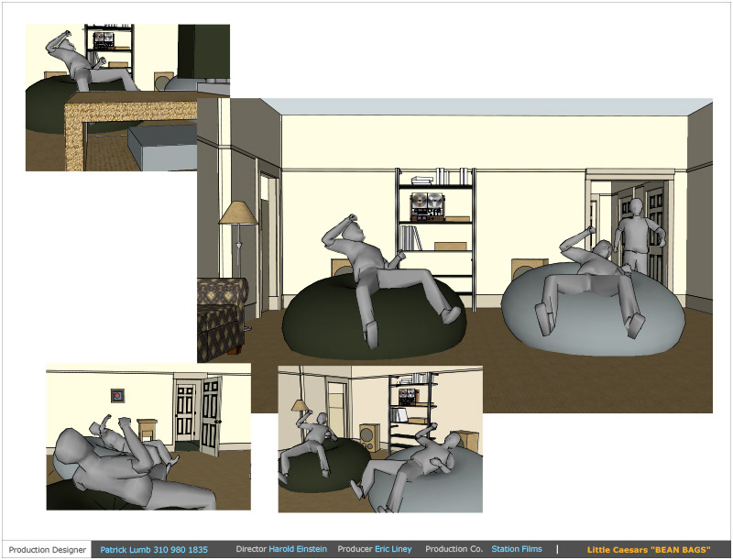The width and height of the screenshot is (733, 560).
Task: Click the 'Station Films' production company text
Action: point(517,549)
